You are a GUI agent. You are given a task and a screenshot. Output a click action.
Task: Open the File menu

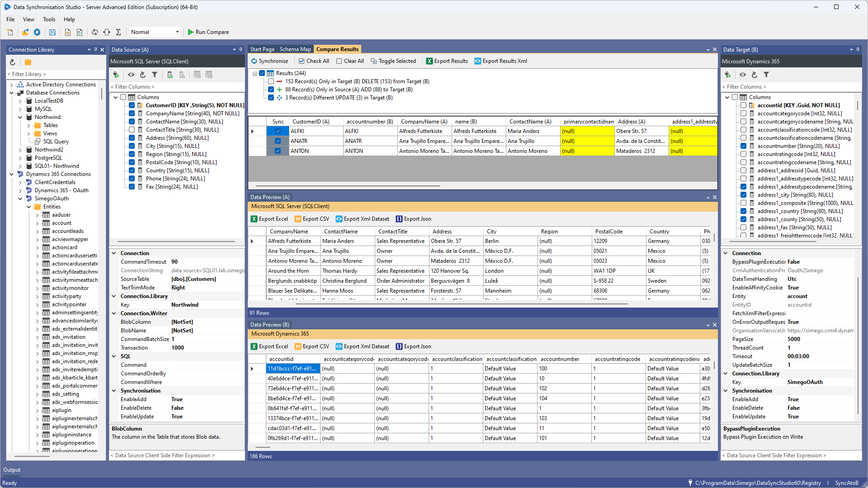pos(10,19)
